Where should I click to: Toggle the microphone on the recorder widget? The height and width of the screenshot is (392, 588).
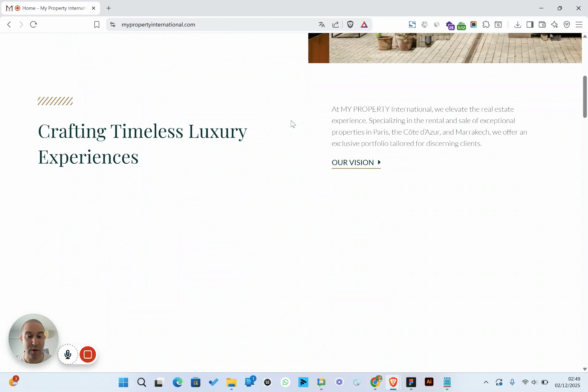click(x=68, y=354)
